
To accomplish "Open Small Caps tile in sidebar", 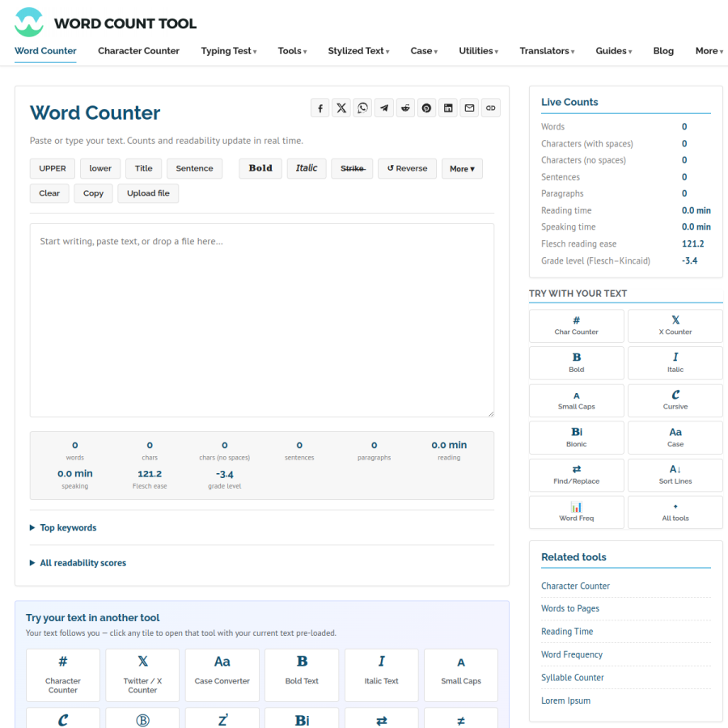I will 576,400.
